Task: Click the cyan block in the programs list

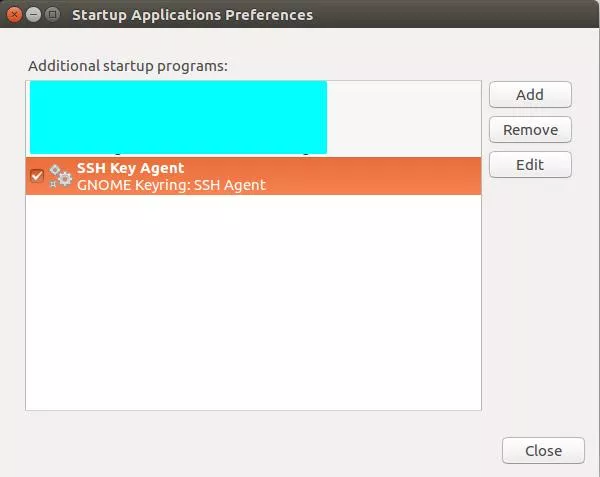Action: coord(178,117)
